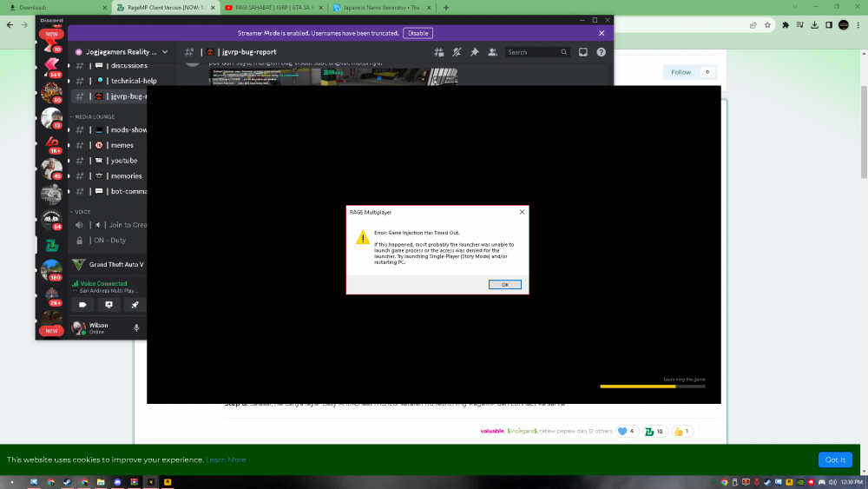
Task: Open Learn More link in cookie banner
Action: [x=226, y=459]
